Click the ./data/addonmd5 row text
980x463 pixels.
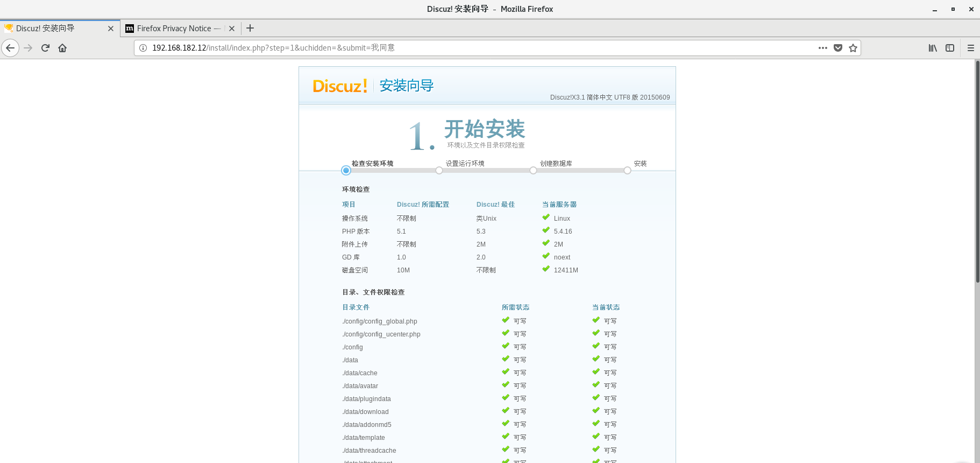pyautogui.click(x=367, y=425)
